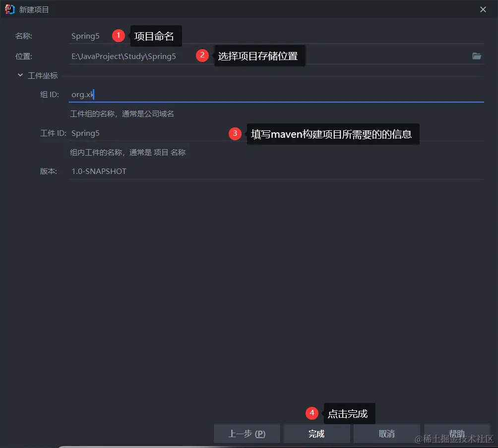The width and height of the screenshot is (498, 448).
Task: Click the 完成 button to finish
Action: click(316, 434)
